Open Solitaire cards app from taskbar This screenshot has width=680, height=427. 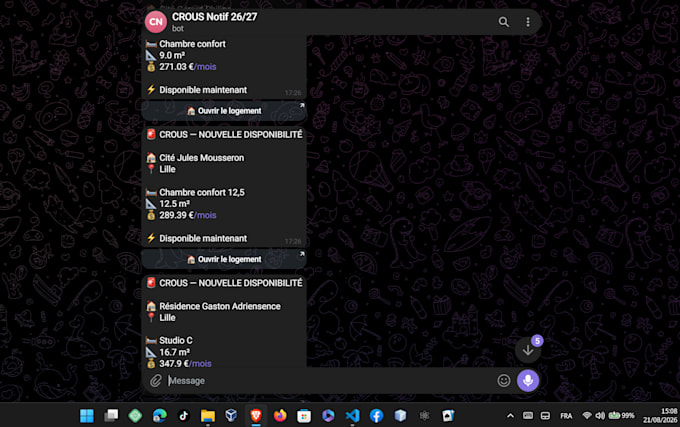pyautogui.click(x=448, y=416)
